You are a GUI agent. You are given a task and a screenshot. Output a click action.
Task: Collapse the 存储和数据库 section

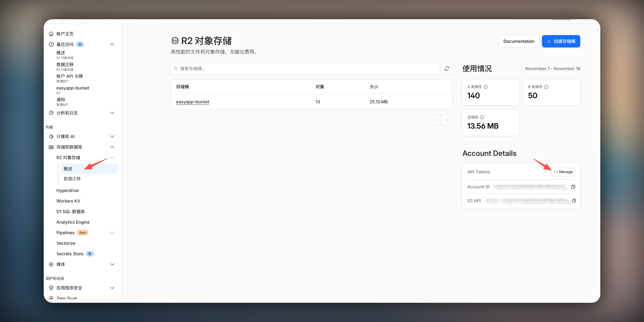point(112,147)
